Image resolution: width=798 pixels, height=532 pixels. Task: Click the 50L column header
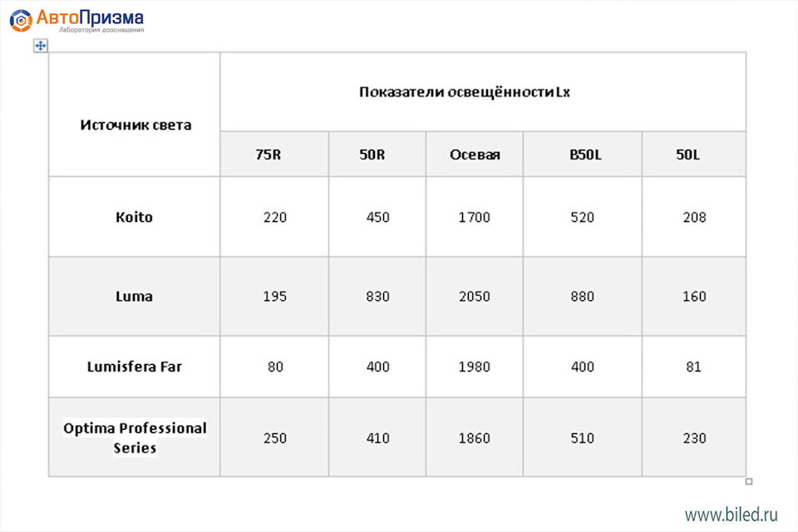[693, 155]
